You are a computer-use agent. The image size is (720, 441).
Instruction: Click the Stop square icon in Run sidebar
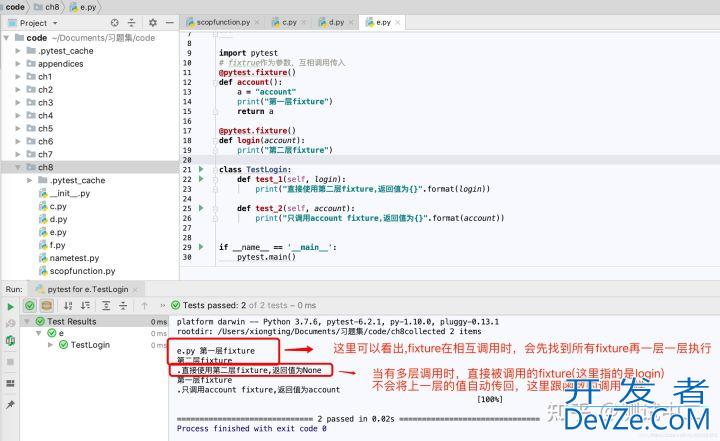click(x=10, y=362)
